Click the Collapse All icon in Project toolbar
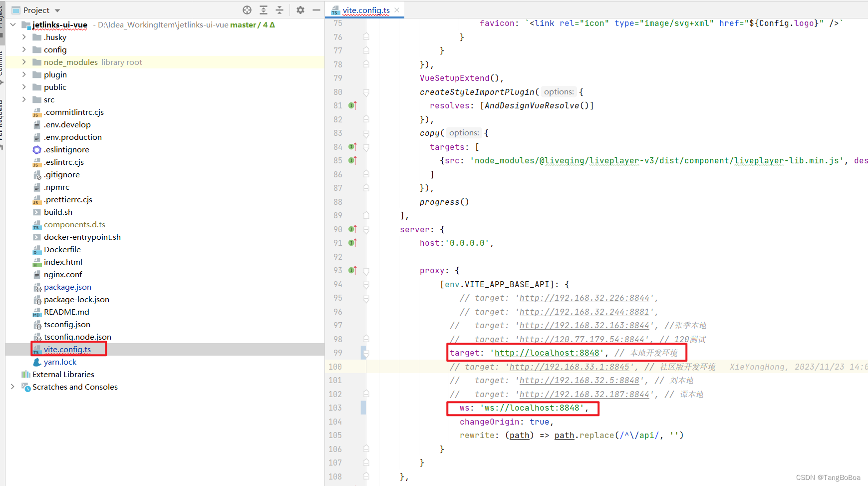The height and width of the screenshot is (486, 868). pyautogui.click(x=280, y=10)
